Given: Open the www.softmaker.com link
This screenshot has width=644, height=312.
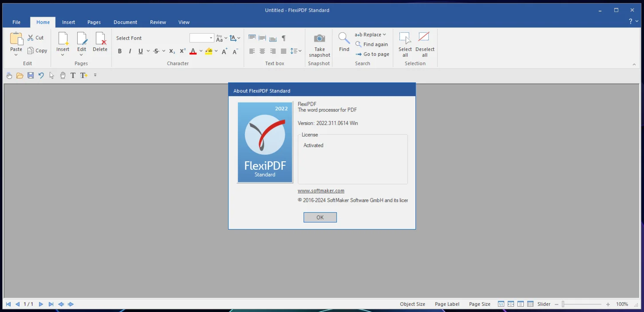Looking at the screenshot, I should pos(321,191).
